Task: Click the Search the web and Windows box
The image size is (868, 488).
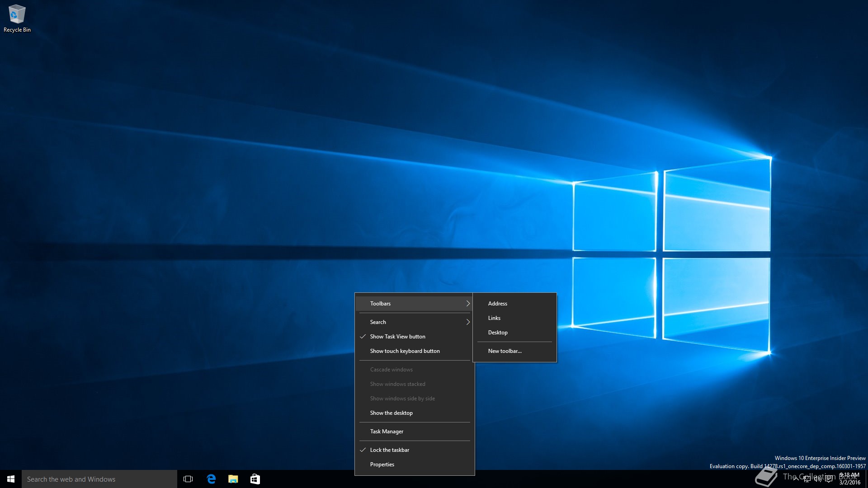Action: tap(99, 479)
